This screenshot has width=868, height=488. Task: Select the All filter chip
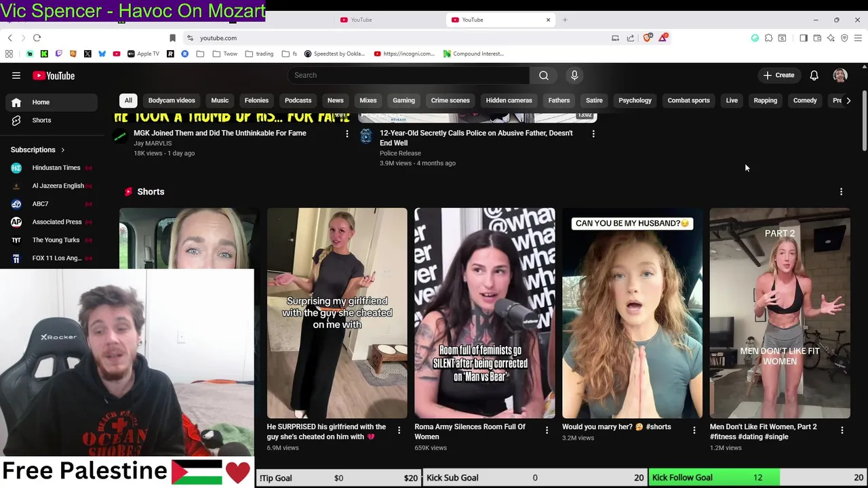128,100
